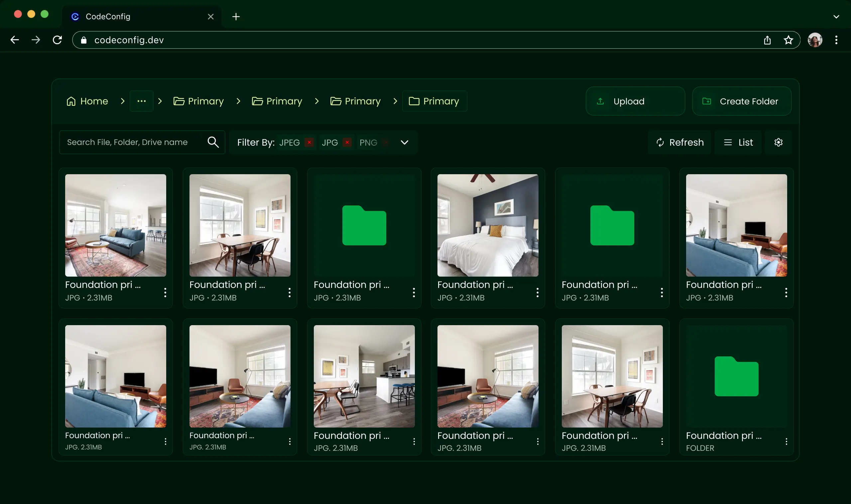
Task: Click the Create Folder icon
Action: point(707,101)
